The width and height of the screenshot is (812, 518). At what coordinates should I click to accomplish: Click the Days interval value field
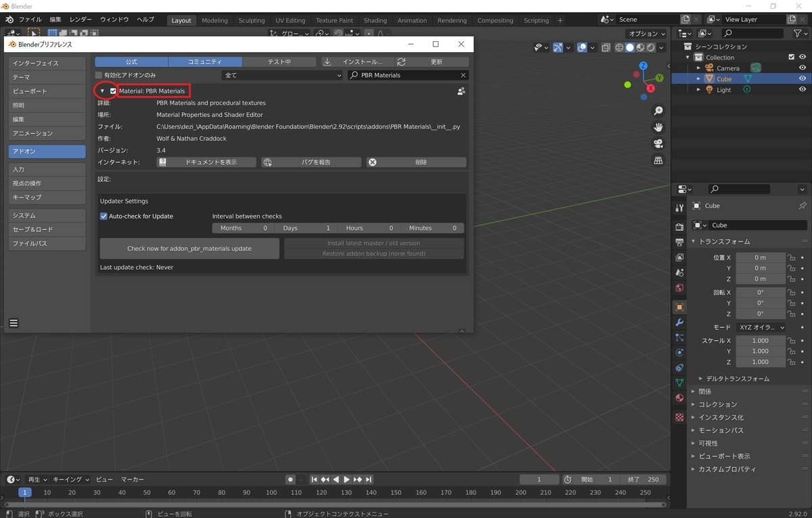(308, 228)
